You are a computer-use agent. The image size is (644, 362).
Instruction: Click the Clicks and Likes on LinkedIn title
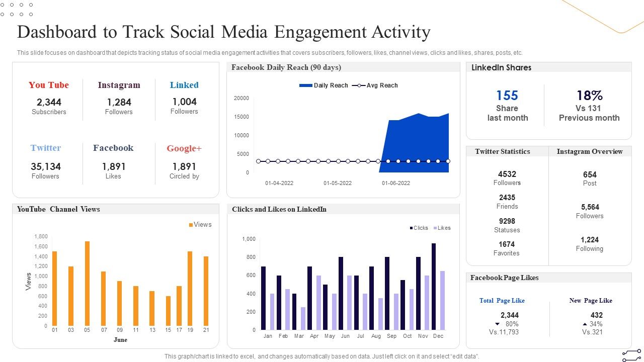click(279, 209)
